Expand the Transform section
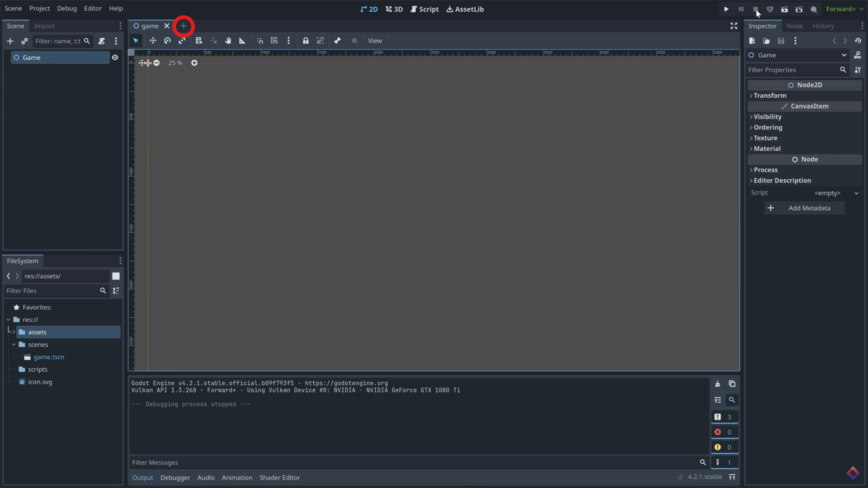The width and height of the screenshot is (868, 488). pyautogui.click(x=770, y=96)
